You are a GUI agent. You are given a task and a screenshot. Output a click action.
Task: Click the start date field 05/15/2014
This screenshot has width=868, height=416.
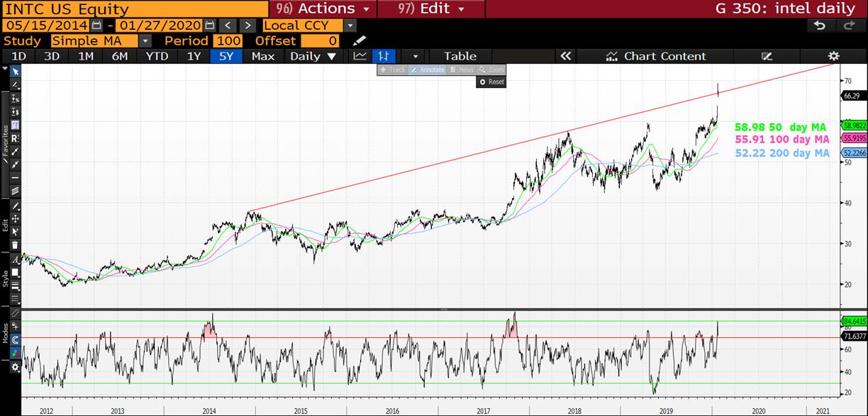46,26
